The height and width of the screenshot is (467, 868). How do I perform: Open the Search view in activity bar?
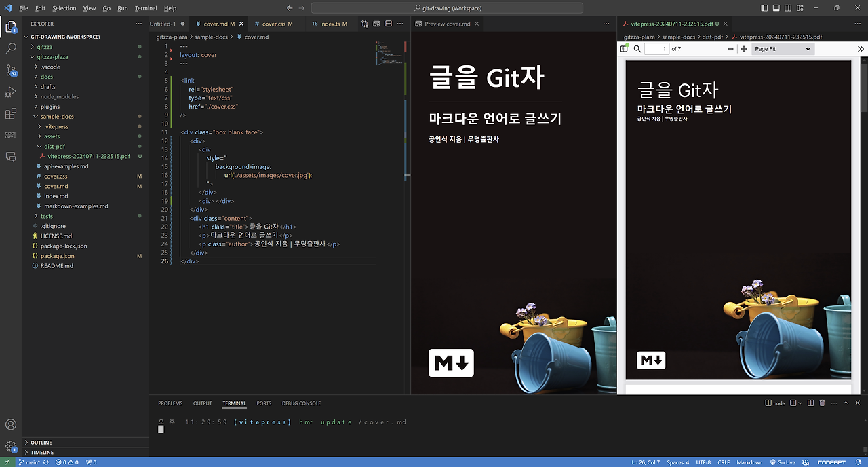11,49
